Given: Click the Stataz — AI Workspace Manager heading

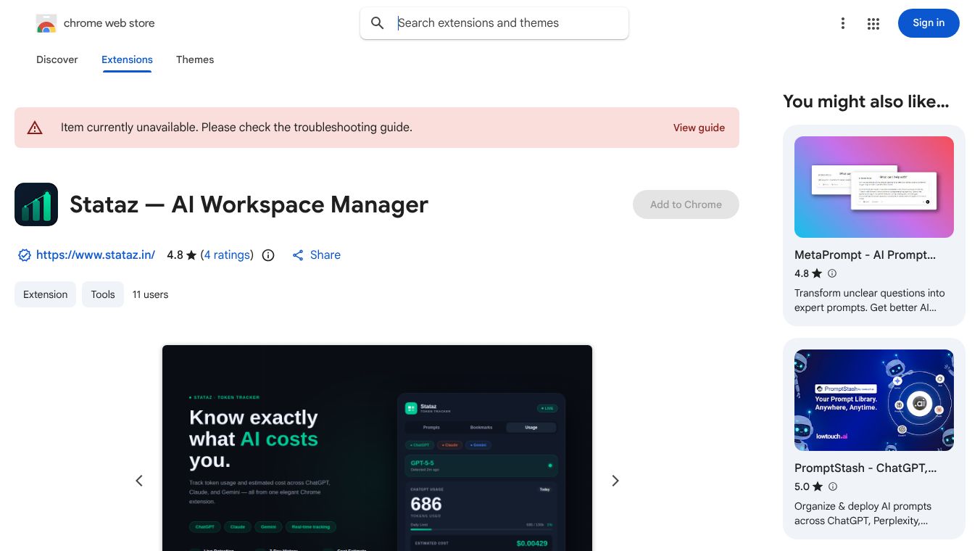Looking at the screenshot, I should [x=249, y=204].
